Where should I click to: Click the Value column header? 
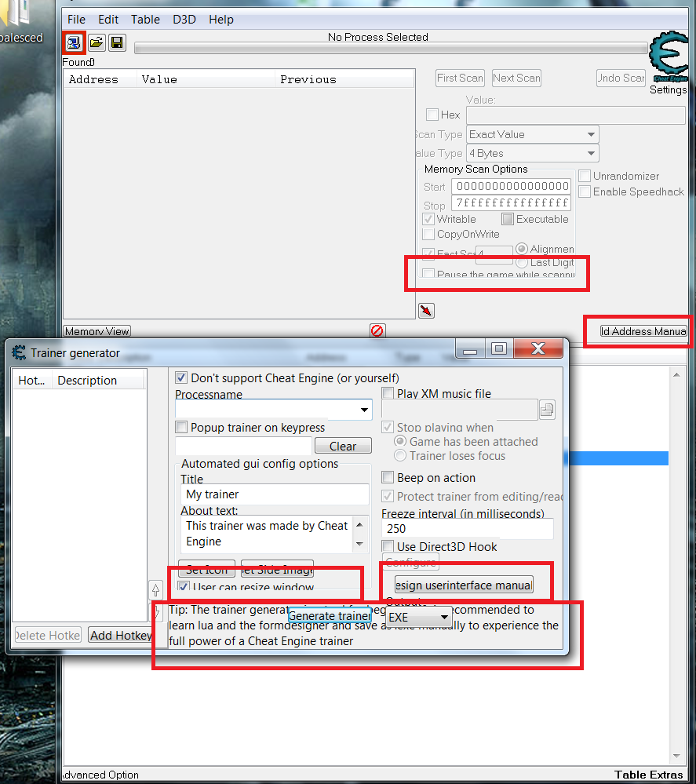point(206,79)
